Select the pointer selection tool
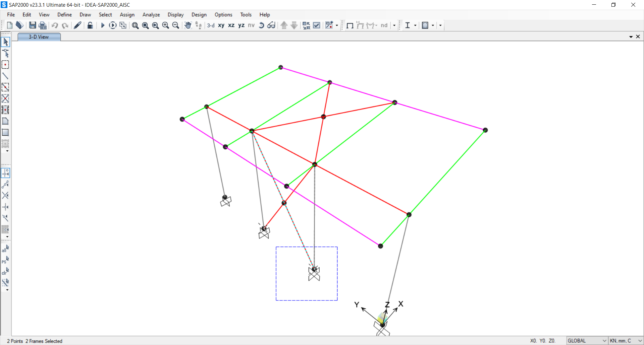 tap(6, 42)
